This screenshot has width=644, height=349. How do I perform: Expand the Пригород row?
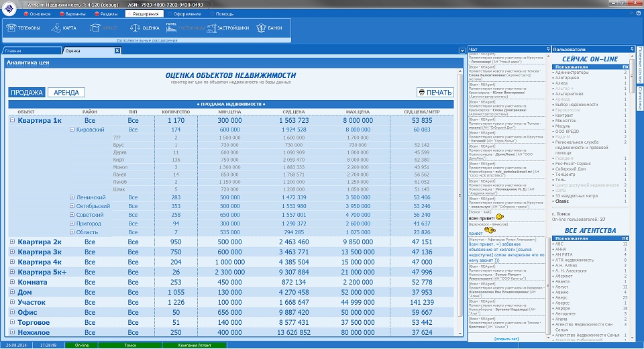72,223
